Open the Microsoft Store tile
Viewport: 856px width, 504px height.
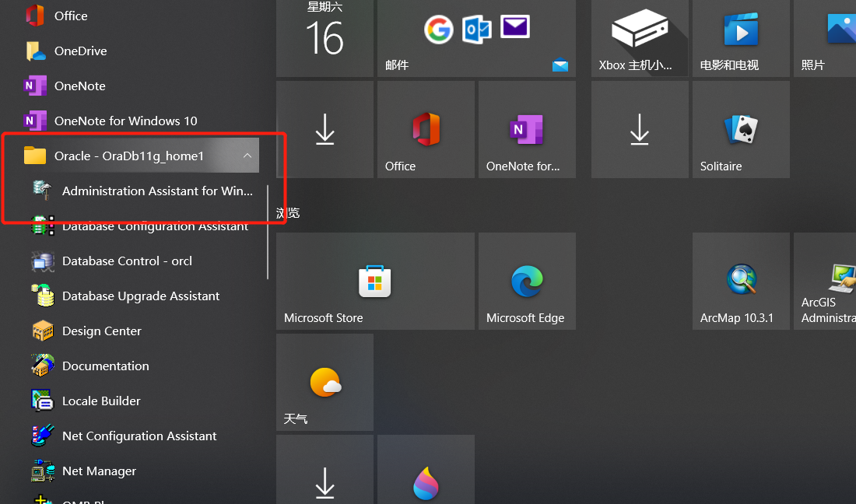click(x=375, y=281)
